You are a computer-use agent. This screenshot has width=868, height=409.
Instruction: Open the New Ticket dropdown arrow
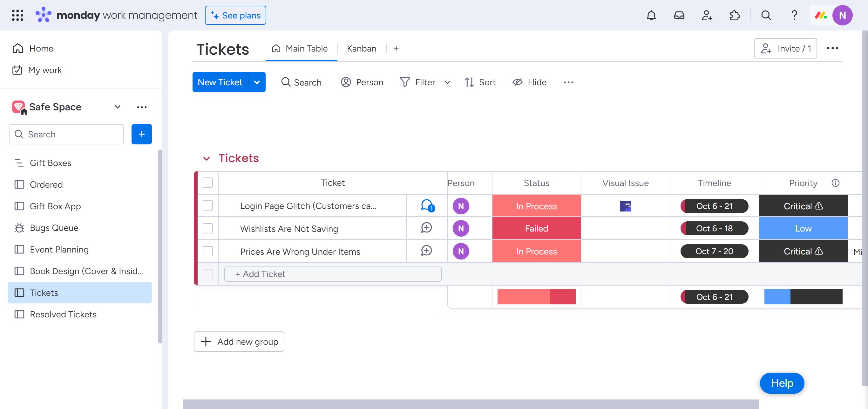[257, 82]
